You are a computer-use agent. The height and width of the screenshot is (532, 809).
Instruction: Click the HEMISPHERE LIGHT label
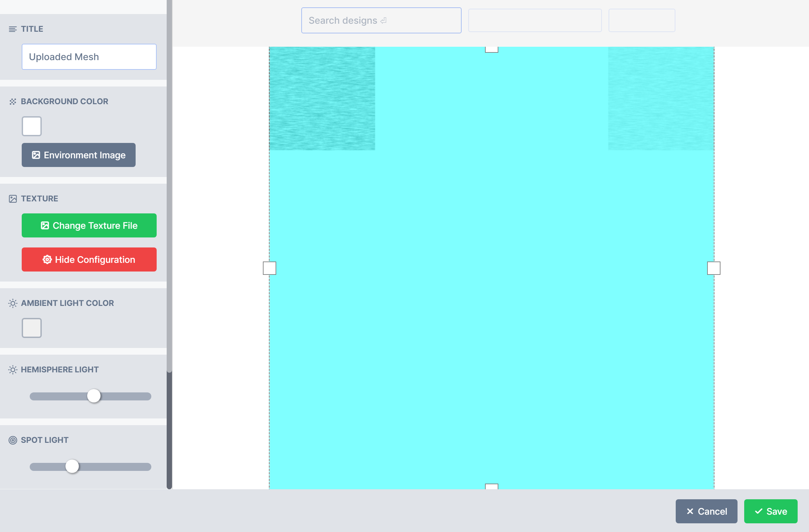pos(60,369)
